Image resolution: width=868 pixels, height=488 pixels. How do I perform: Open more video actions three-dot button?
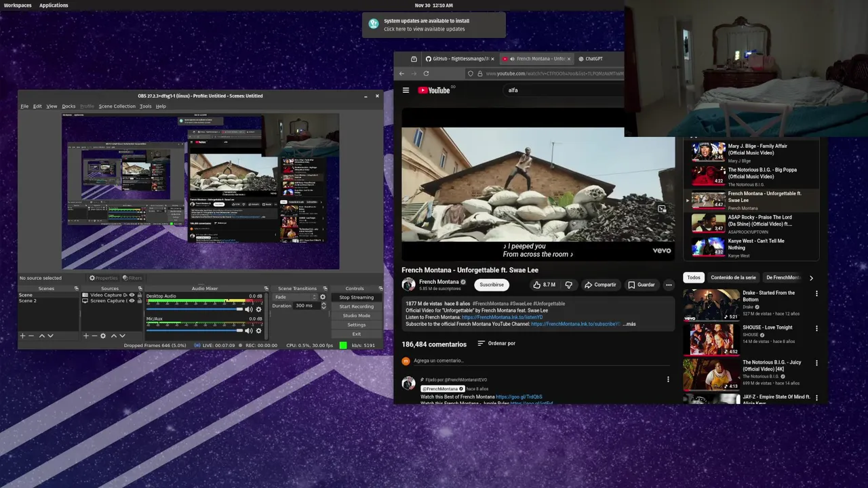669,285
